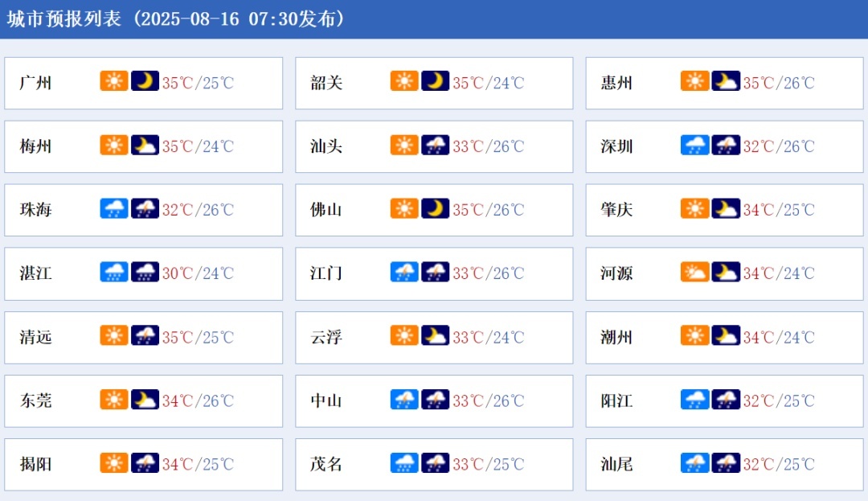Click the 梅州 temperature 35℃/24℃
This screenshot has height=501, width=868.
[198, 146]
